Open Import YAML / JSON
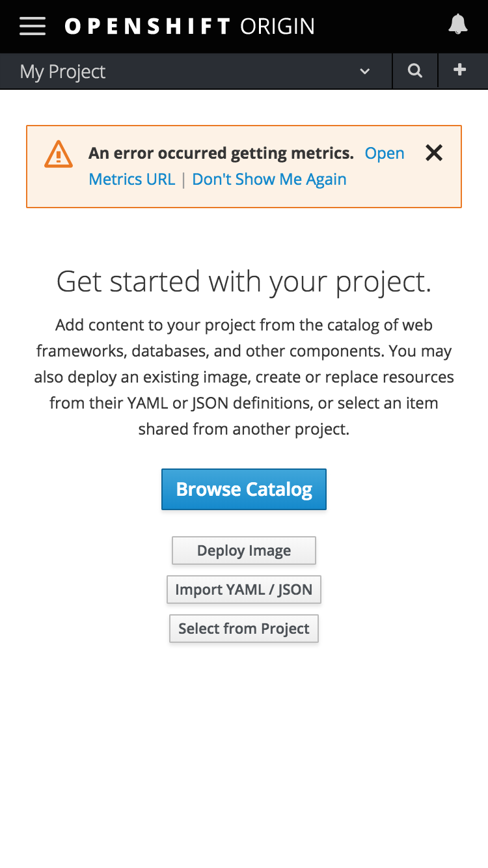Screen dimensions: 488x868 click(243, 589)
